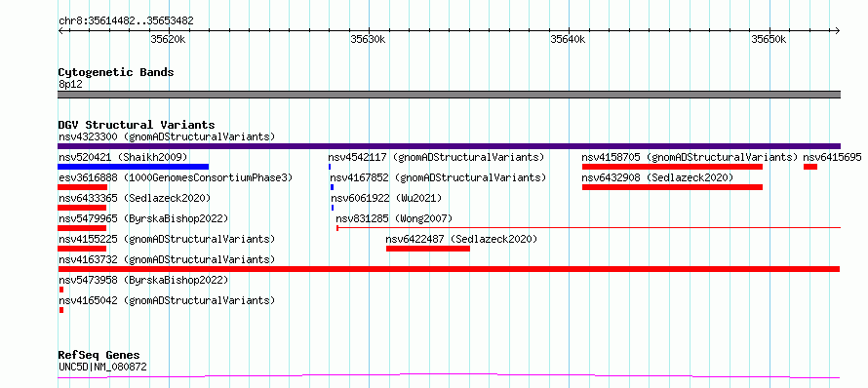Click the nsv520421 blue variant bar
Viewport: 868px width, 388px height.
[x=134, y=167]
